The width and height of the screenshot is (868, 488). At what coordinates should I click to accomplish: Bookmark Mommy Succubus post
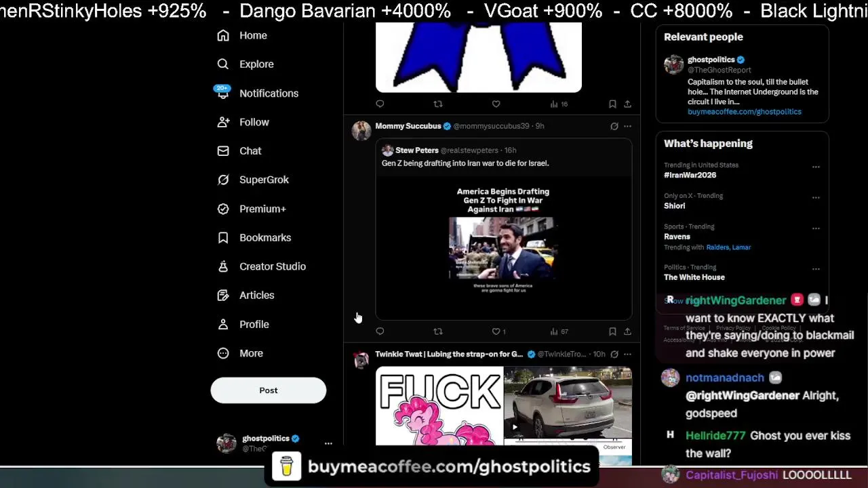coord(612,331)
